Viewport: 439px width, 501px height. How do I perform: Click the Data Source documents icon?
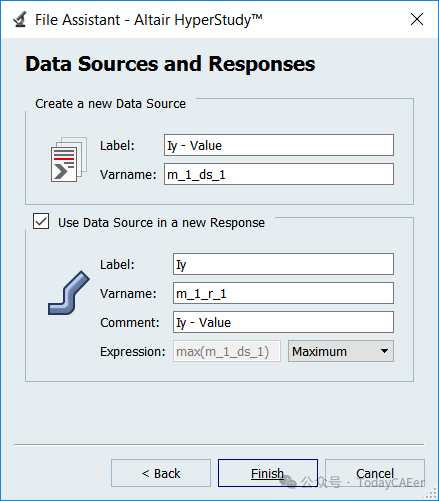69,159
